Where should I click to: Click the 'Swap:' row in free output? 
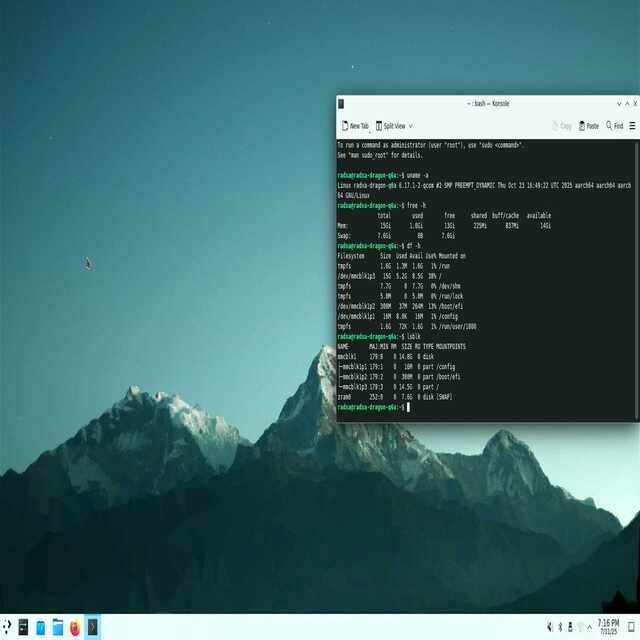click(x=396, y=236)
